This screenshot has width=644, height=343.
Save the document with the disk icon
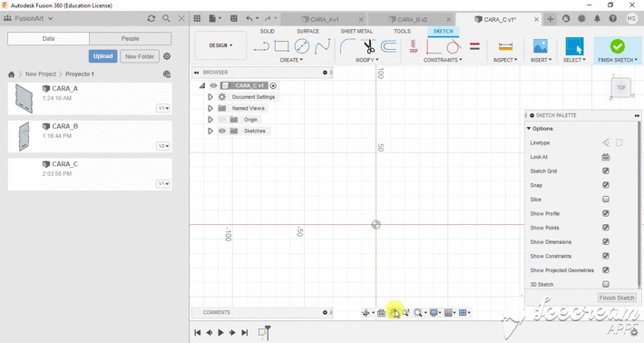click(234, 18)
